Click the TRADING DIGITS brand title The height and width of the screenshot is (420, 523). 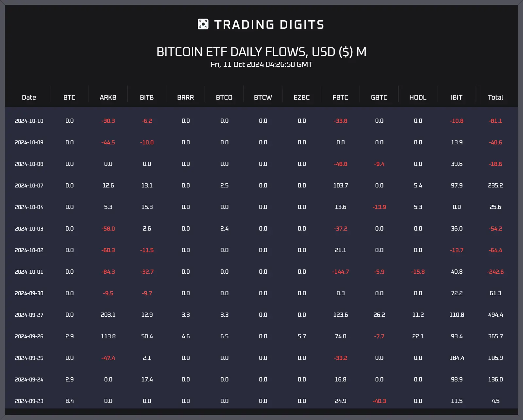pos(269,24)
